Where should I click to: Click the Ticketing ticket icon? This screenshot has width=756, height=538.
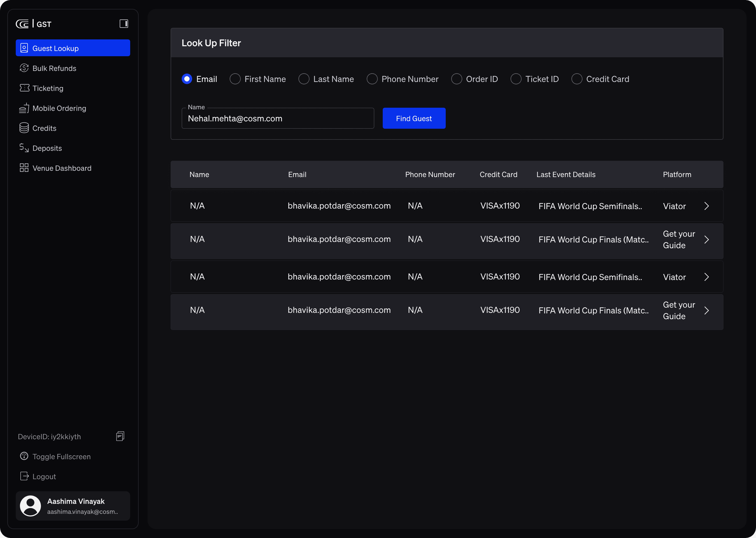[x=24, y=88]
